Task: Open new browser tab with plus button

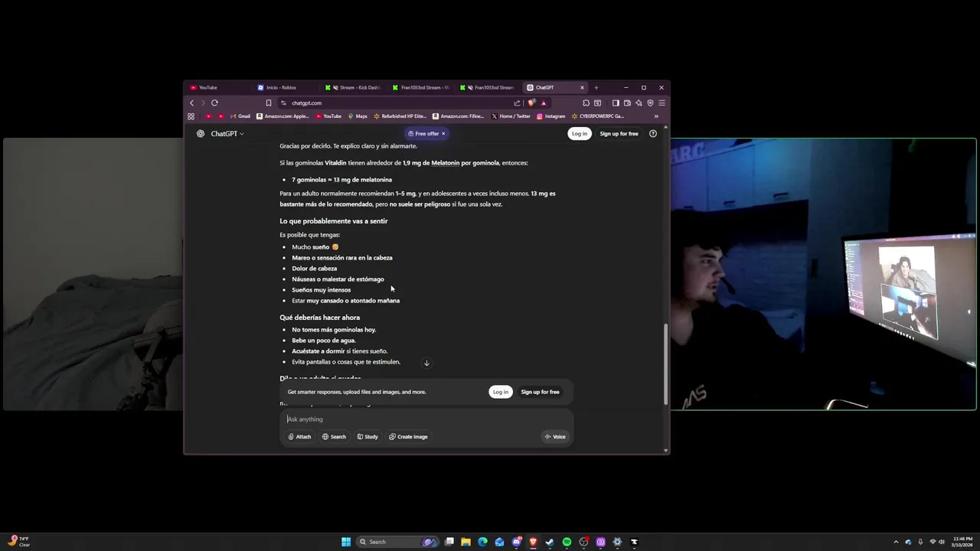Action: [x=596, y=87]
